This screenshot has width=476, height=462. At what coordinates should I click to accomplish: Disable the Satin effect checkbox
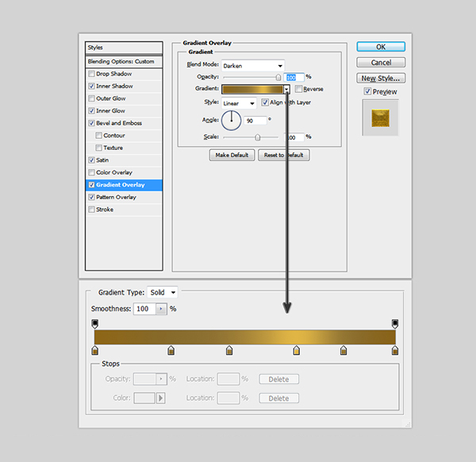point(92,160)
